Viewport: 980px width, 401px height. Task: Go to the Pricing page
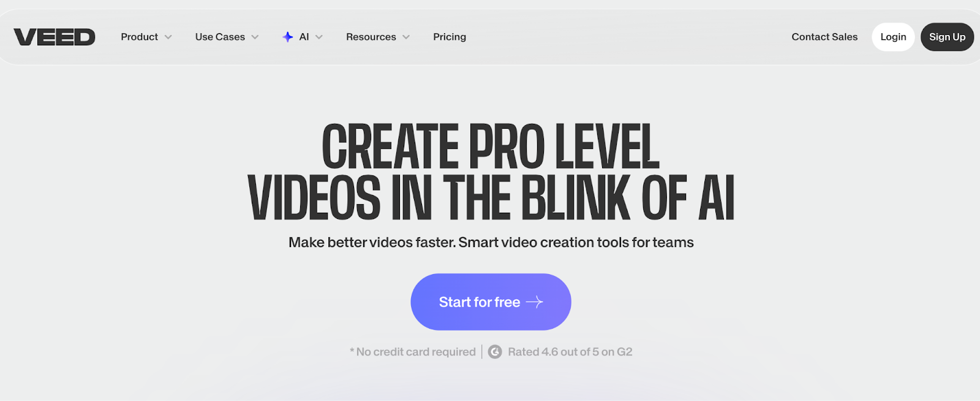tap(450, 37)
